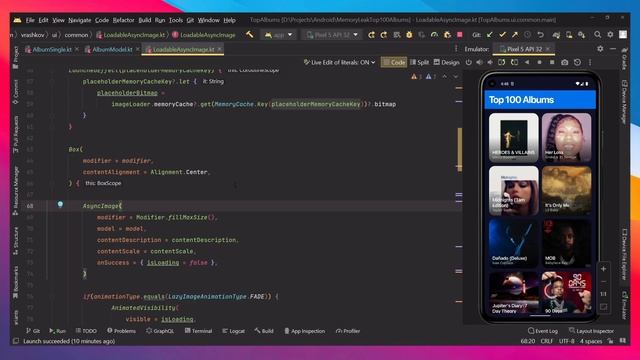This screenshot has width=640, height=360.
Task: Open the Git menu
Action: pyautogui.click(x=190, y=20)
